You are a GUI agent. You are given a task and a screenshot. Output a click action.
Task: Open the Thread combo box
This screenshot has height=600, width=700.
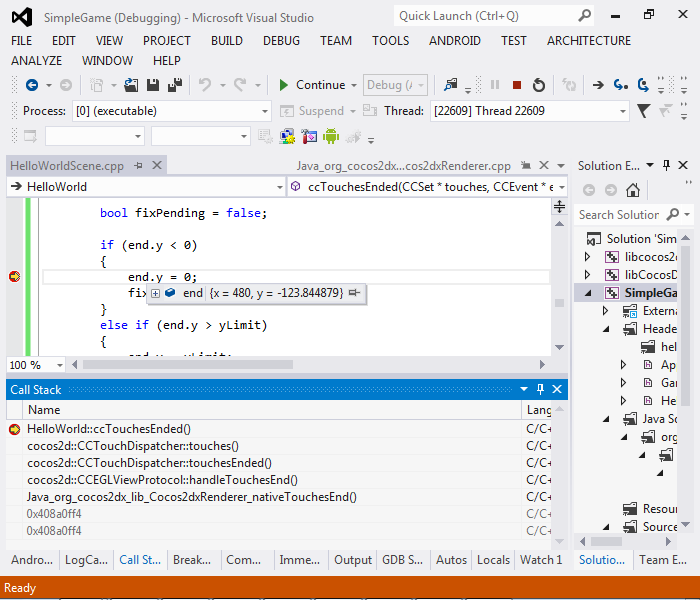click(x=529, y=111)
